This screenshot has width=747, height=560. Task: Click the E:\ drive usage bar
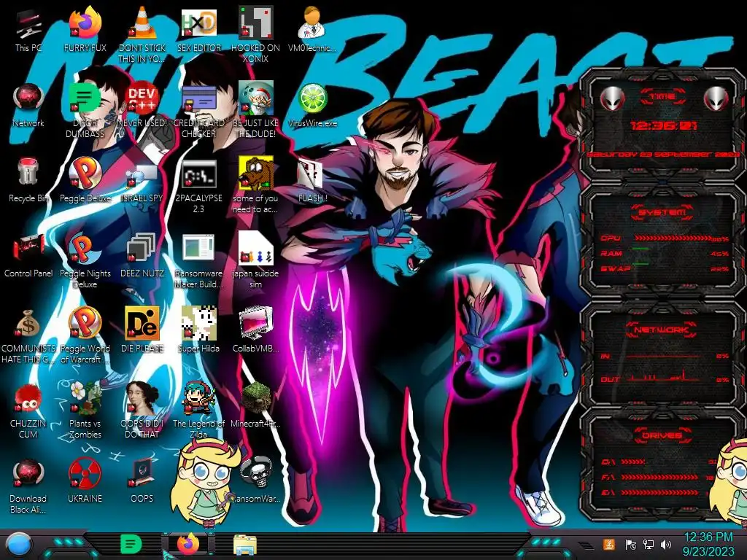pyautogui.click(x=659, y=492)
